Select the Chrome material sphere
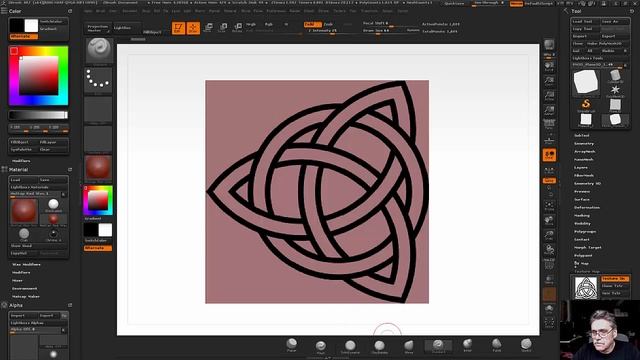Screen dimensions: 640x360 pyautogui.click(x=53, y=234)
